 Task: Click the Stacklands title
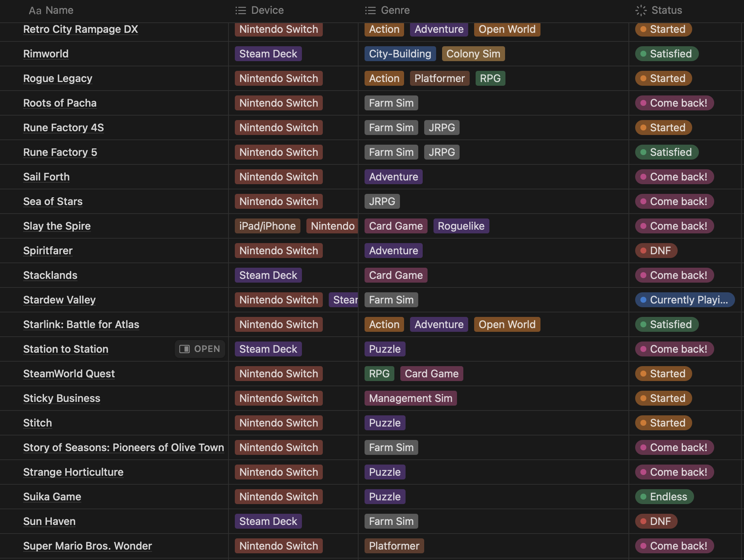tap(50, 275)
